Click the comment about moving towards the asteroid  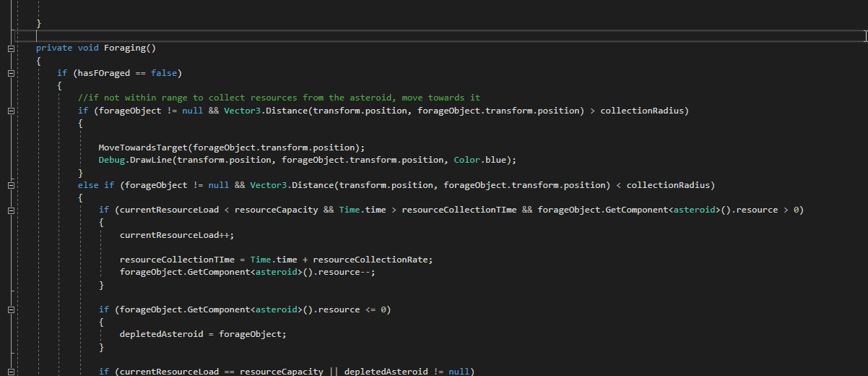pos(279,98)
